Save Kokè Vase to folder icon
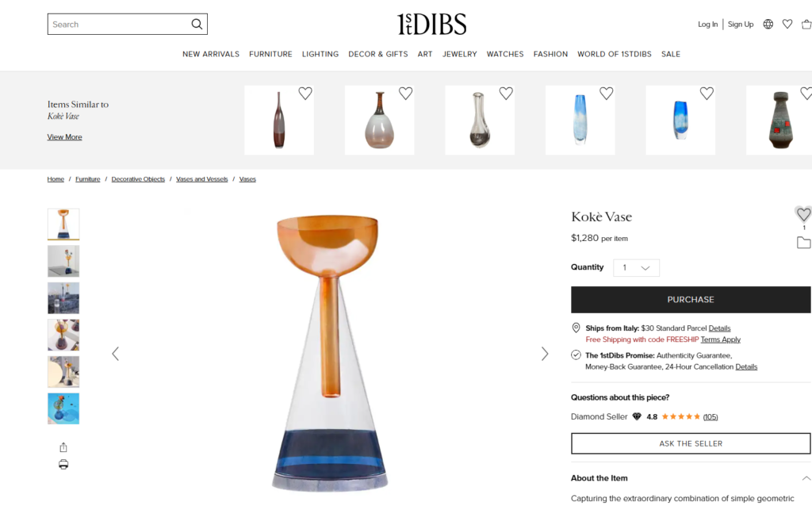Screen dimensions: 812x506 803,243
